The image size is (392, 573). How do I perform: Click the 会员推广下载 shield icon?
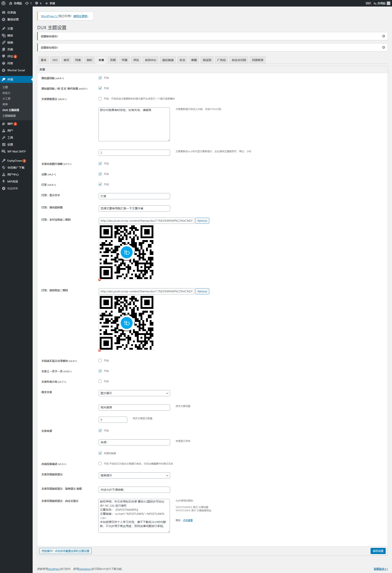(4, 168)
